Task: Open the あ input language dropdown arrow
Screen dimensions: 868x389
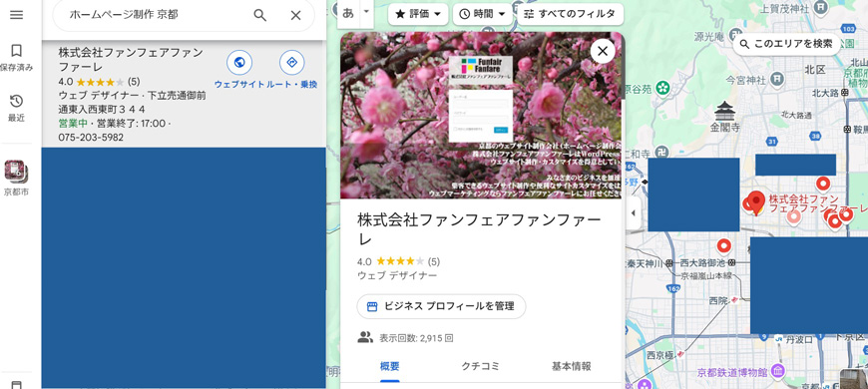Action: [x=366, y=12]
